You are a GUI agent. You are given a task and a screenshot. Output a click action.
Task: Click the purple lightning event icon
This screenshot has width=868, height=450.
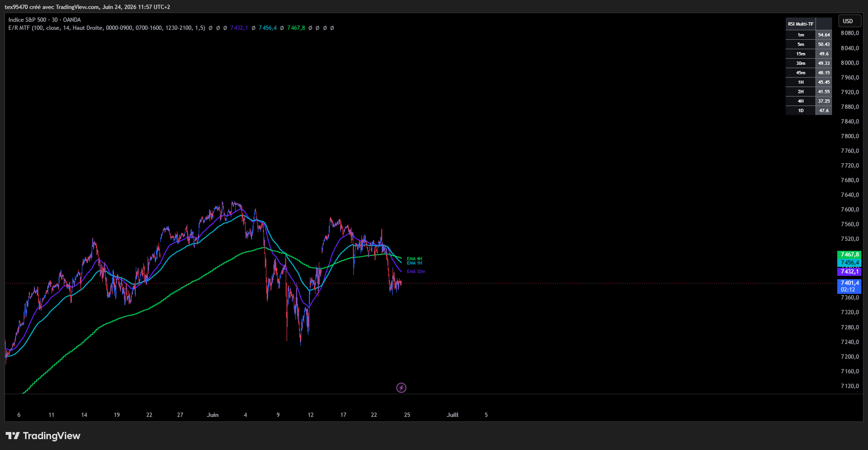pyautogui.click(x=401, y=388)
